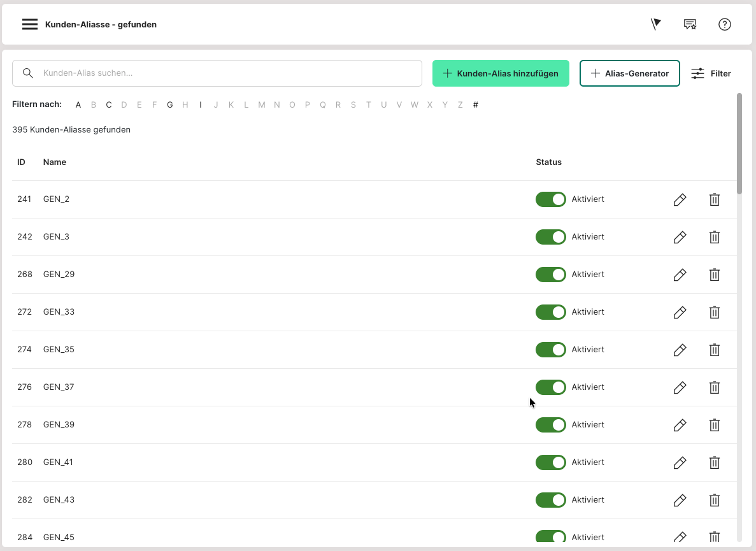
Task: Open the Alias-Generator
Action: 629,73
